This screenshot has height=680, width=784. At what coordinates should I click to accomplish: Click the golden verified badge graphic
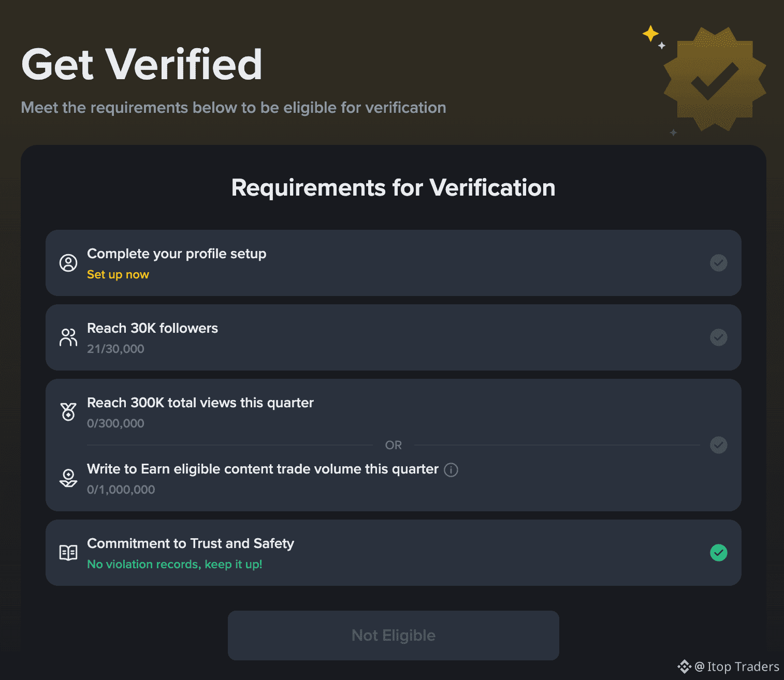click(x=715, y=79)
